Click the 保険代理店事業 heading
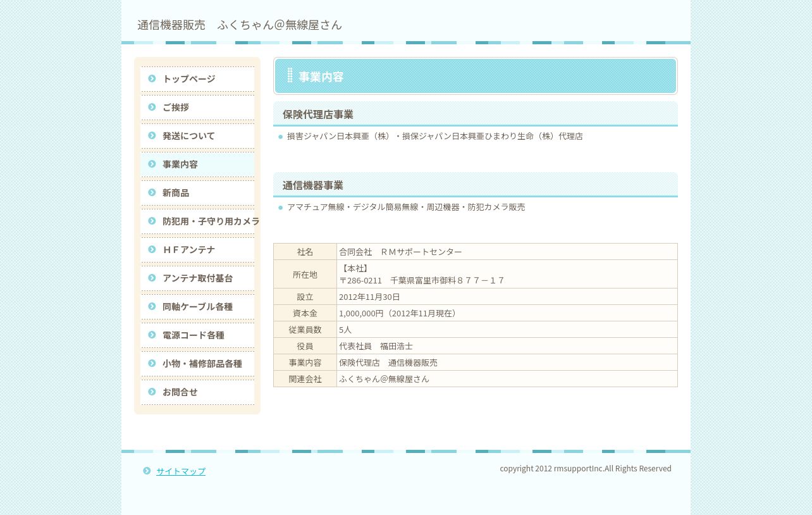The height and width of the screenshot is (515, 812). (x=476, y=114)
